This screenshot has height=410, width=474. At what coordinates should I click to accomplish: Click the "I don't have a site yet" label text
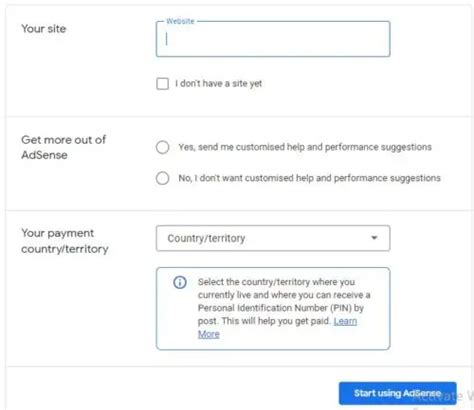[x=219, y=83]
